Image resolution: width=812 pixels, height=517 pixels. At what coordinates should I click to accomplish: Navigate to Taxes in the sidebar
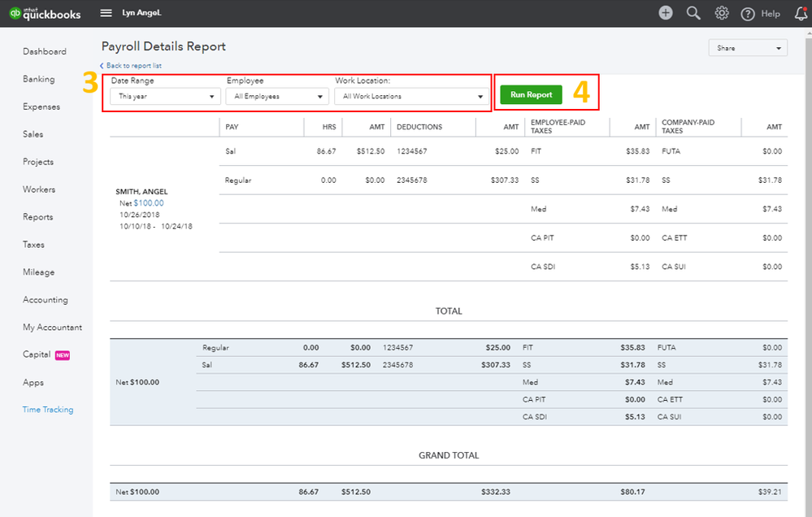click(33, 245)
